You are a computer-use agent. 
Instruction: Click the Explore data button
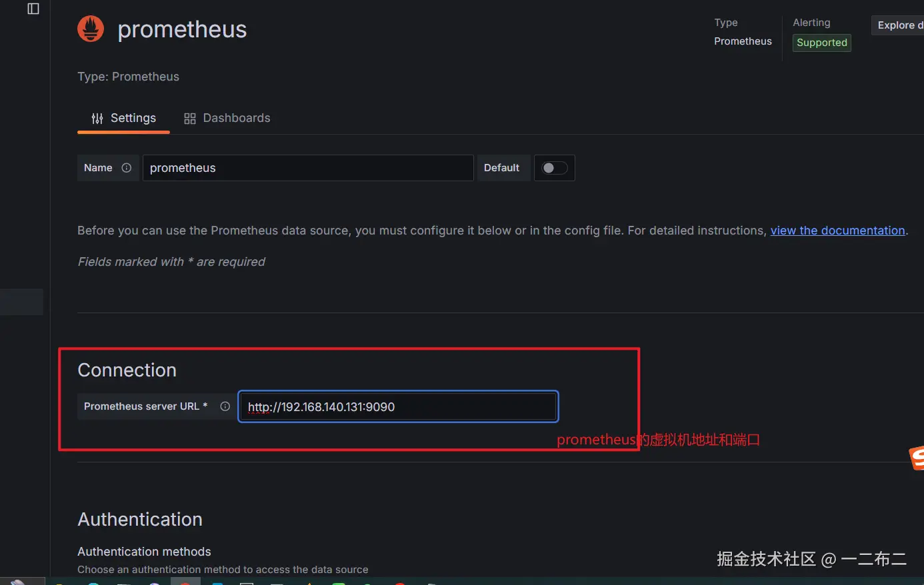coord(898,25)
